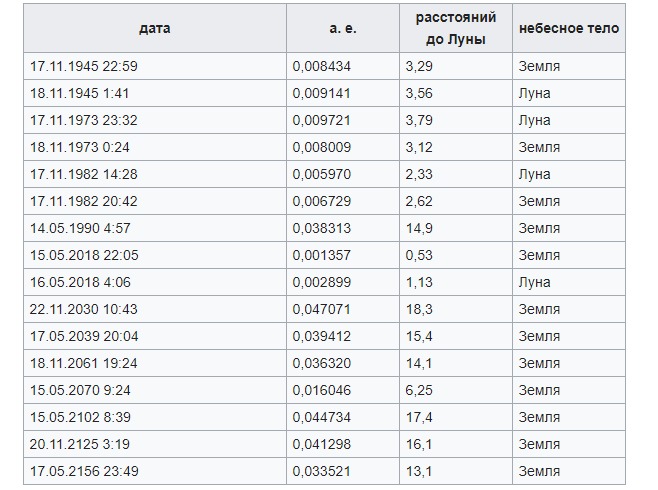Click the distance value 3,12
658x490 pixels.
(419, 147)
